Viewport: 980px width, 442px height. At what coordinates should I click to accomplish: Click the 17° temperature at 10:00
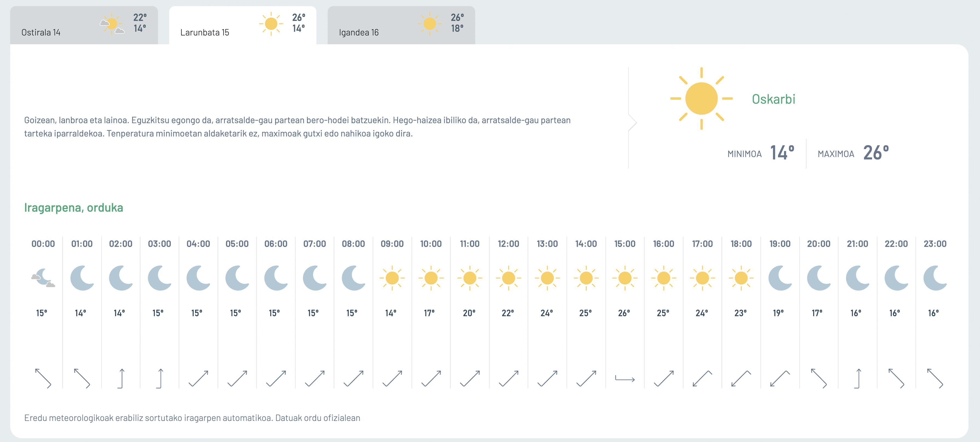click(x=429, y=313)
